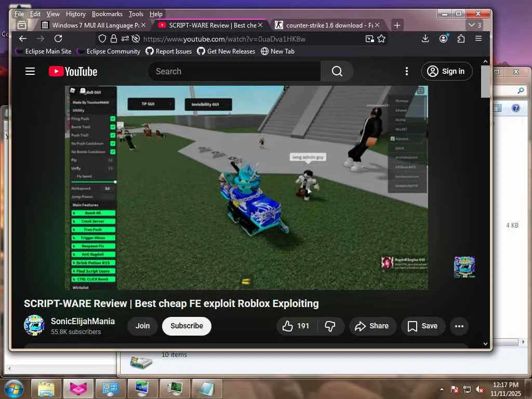
Task: Open the browser downloads panel
Action: point(425,38)
